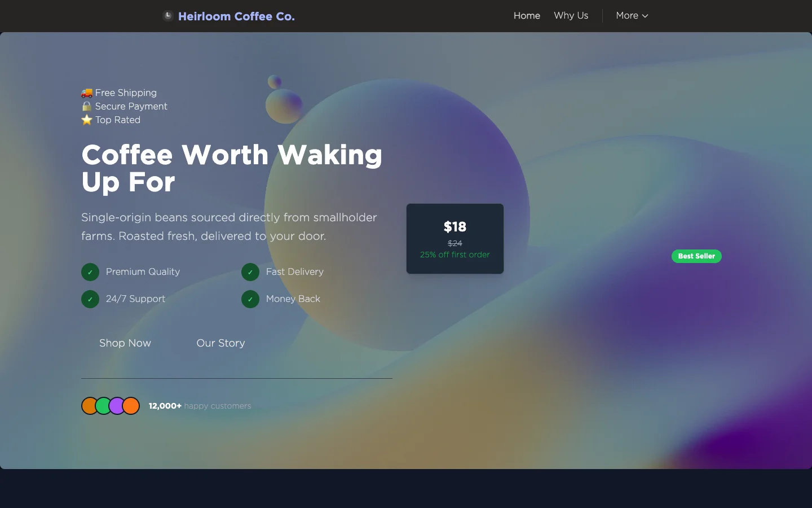Select Home in the navigation bar
The height and width of the screenshot is (508, 812).
point(526,16)
